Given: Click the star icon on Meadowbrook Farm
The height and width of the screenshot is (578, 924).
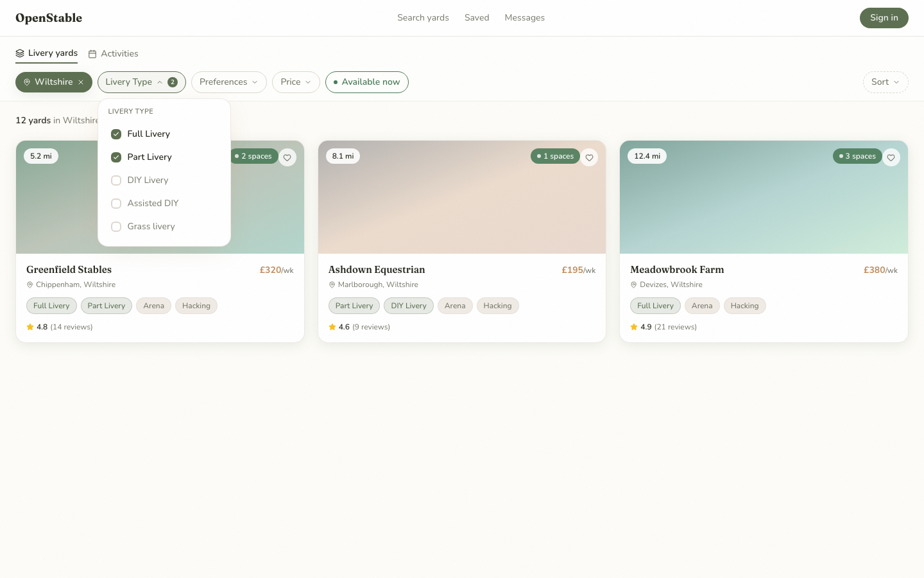Looking at the screenshot, I should pos(634,327).
